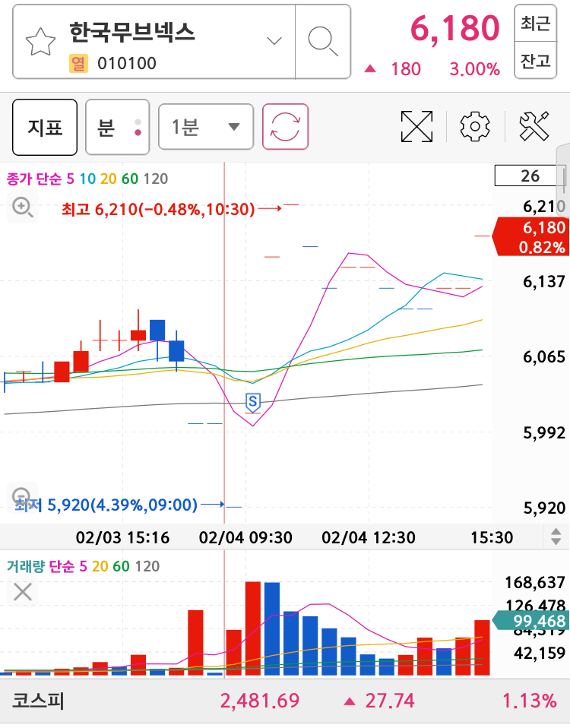Click the 코스피 index row
The image size is (570, 728).
tap(285, 701)
